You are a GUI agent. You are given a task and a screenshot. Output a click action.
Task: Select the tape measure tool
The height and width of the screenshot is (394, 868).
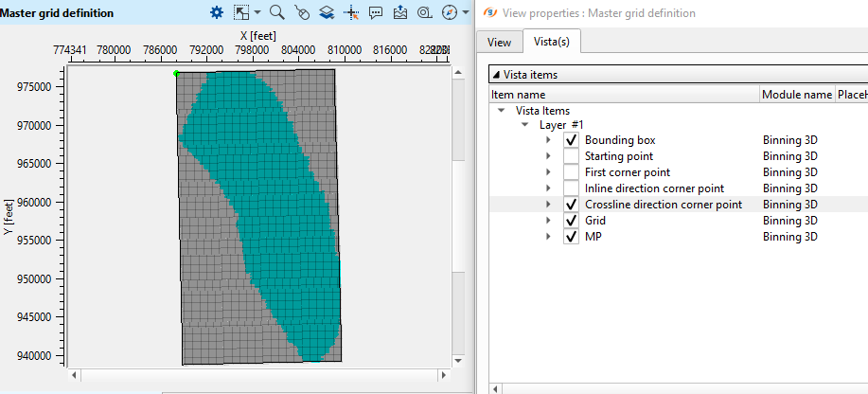425,13
